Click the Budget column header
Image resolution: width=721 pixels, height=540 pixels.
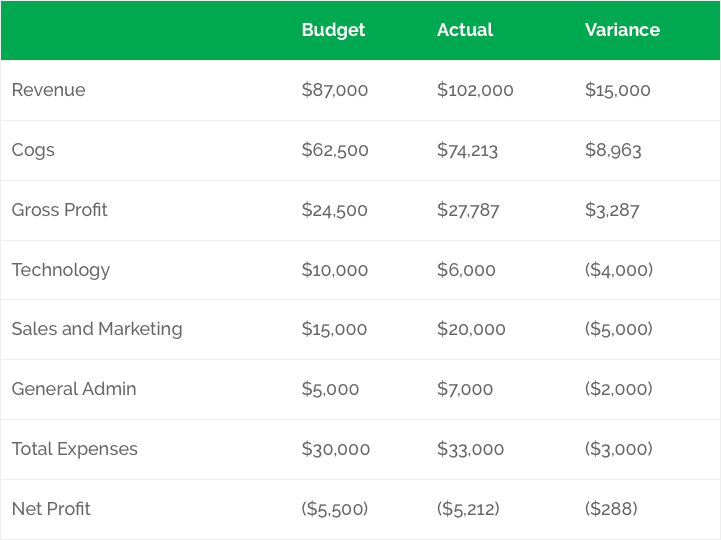click(x=333, y=30)
